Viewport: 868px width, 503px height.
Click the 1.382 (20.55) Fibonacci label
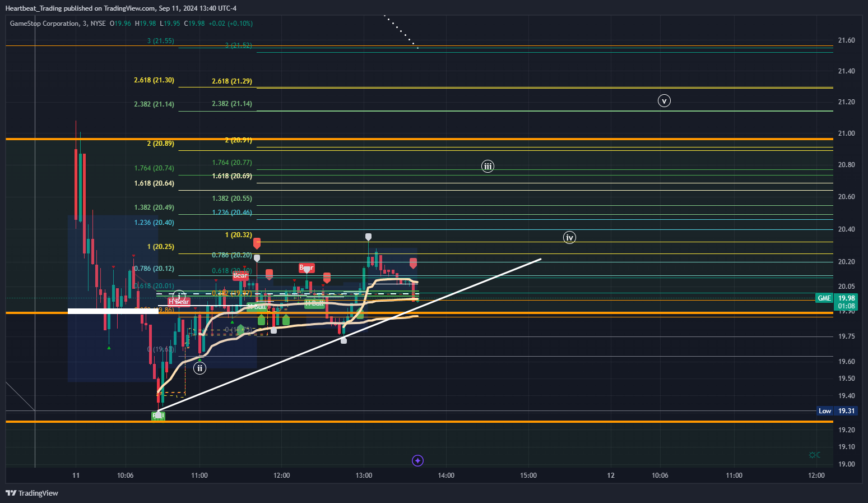[232, 199]
